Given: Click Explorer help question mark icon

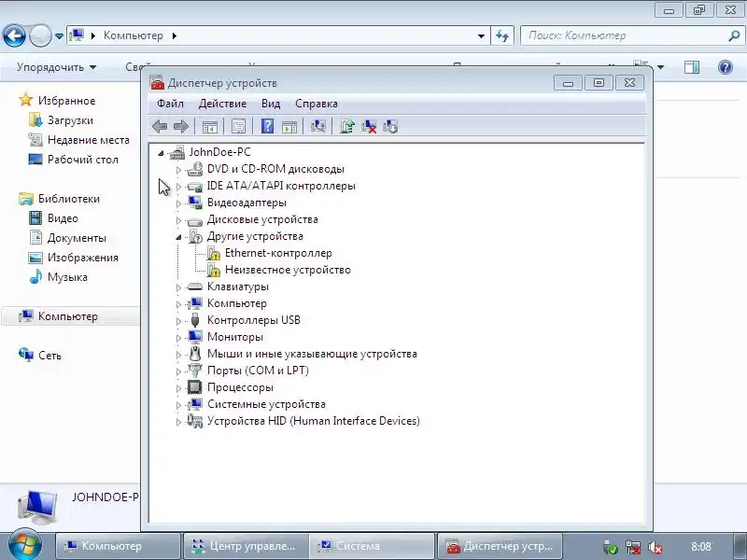Looking at the screenshot, I should [x=726, y=67].
